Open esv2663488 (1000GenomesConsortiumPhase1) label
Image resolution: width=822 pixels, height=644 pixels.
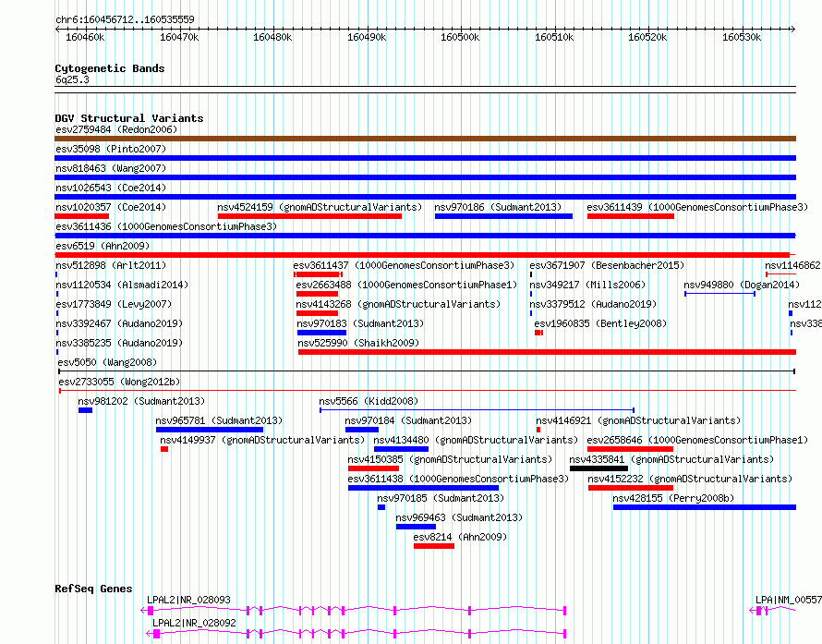pyautogui.click(x=406, y=285)
